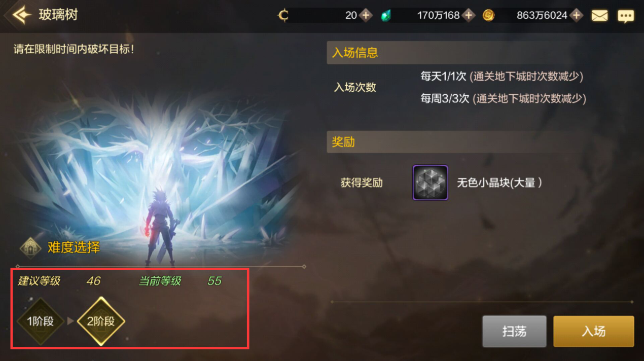Click the 玻璃树 title text
The height and width of the screenshot is (361, 644).
tap(58, 15)
